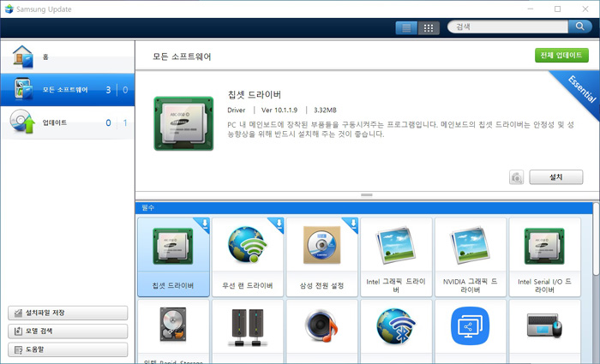This screenshot has height=364, width=600.
Task: Click the 3.32MB size text
Action: point(325,110)
